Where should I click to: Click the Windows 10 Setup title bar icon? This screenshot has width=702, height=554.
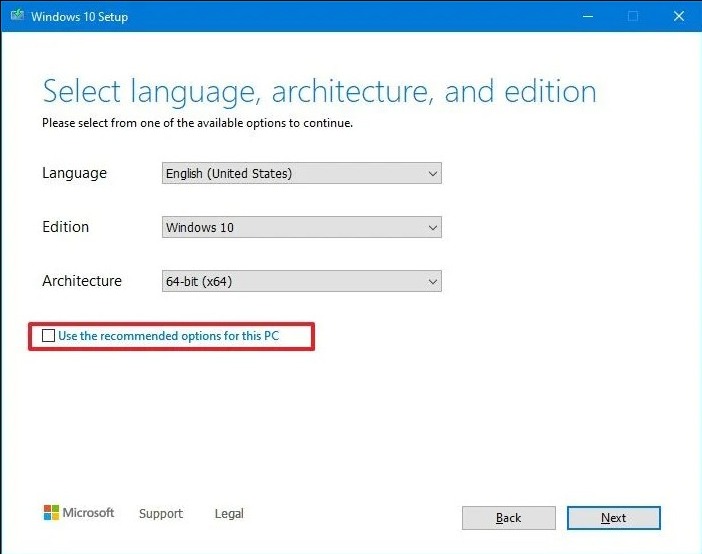16,17
